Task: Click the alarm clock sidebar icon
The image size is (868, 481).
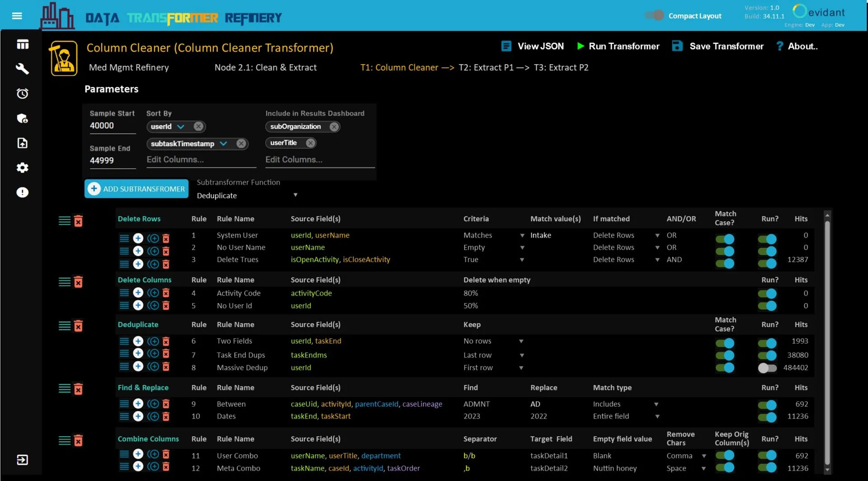Action: tap(22, 94)
